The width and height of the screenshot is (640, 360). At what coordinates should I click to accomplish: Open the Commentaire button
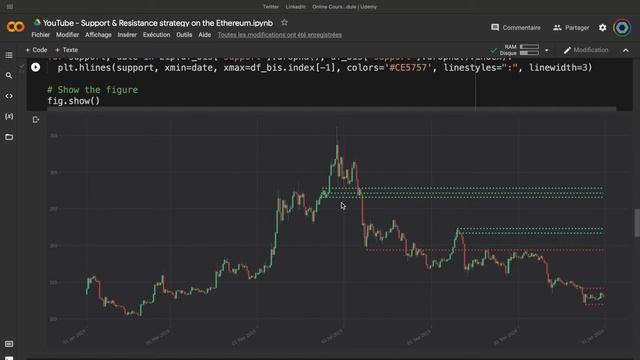tap(516, 28)
